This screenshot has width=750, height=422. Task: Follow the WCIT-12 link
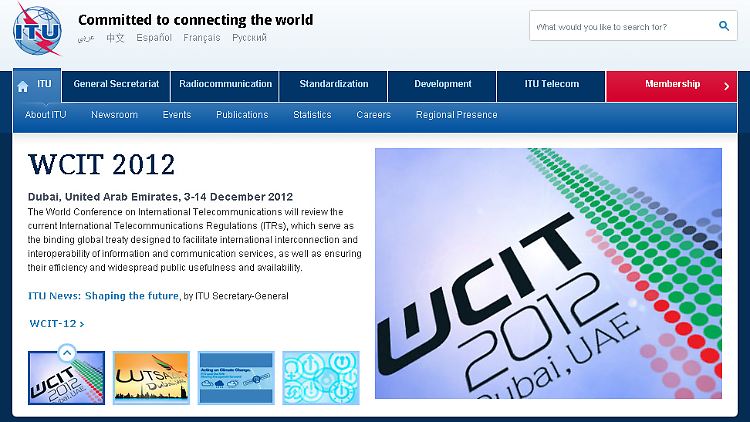coord(56,323)
